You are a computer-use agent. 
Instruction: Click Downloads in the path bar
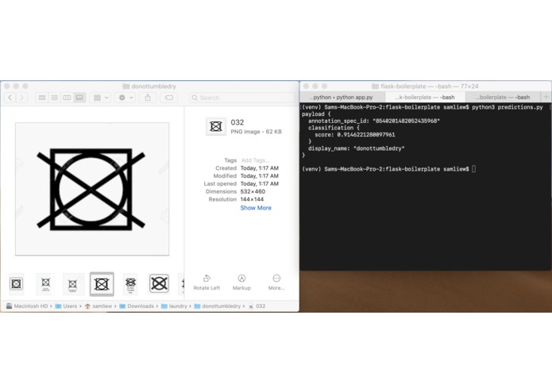[137, 306]
